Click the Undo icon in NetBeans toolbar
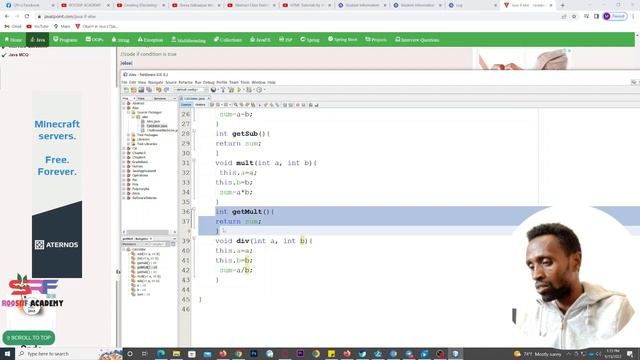 159,90
